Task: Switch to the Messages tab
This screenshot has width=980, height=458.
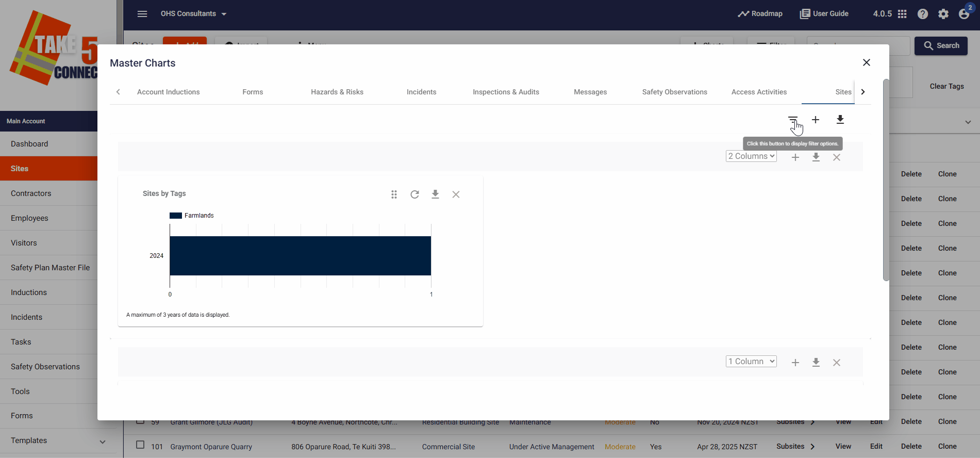Action: click(590, 92)
